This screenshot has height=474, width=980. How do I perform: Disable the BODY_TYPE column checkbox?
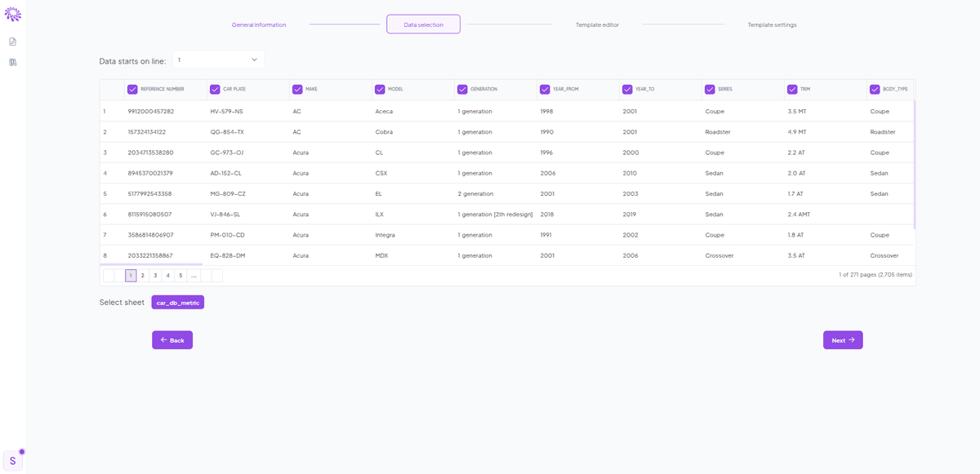(x=873, y=89)
